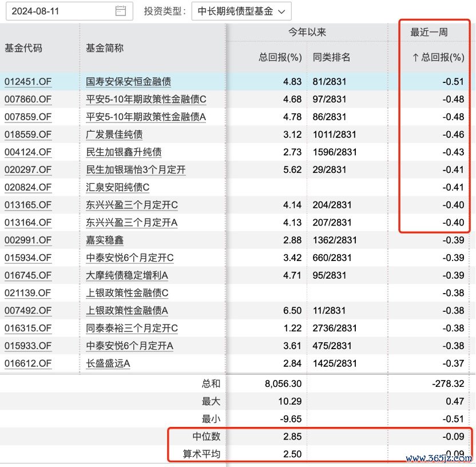Open fund code link 020297.OF
476x467 pixels.
point(28,170)
